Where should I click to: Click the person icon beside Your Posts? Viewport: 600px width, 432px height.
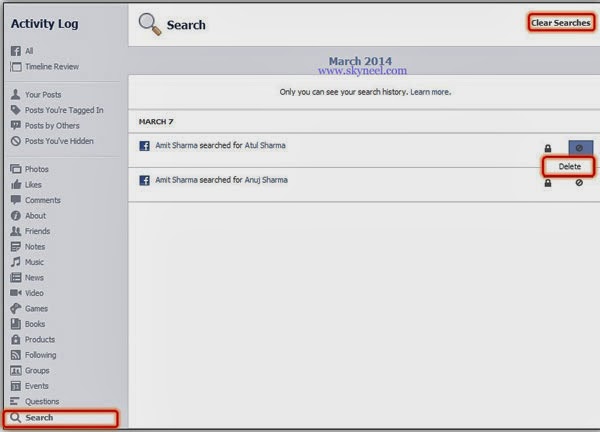pos(16,94)
